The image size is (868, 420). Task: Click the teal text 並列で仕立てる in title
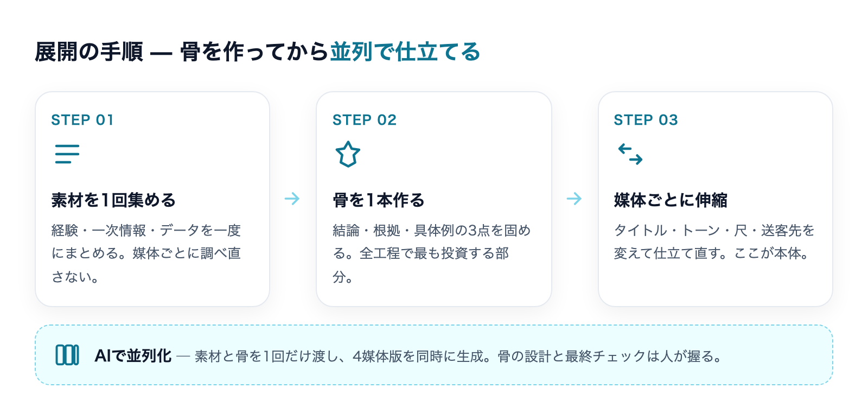pyautogui.click(x=405, y=52)
